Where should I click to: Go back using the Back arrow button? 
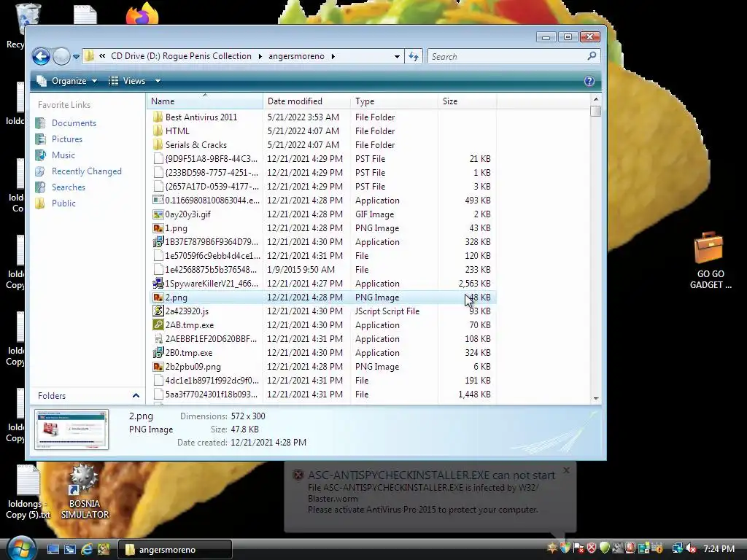41,57
